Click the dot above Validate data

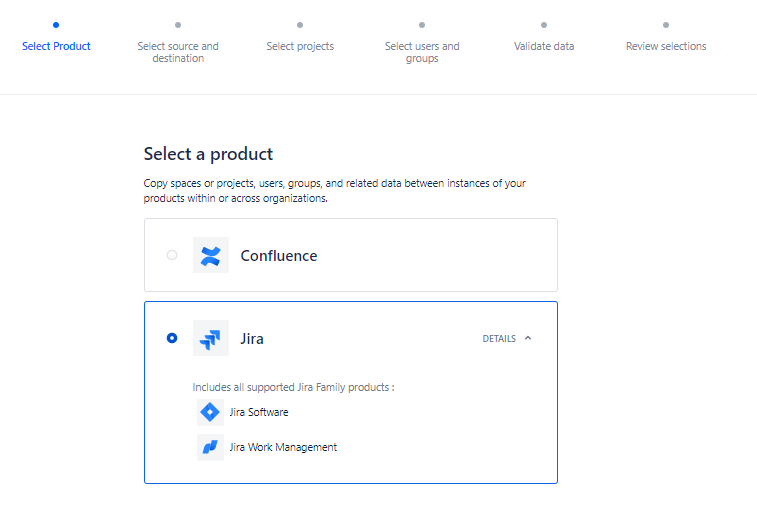pos(544,25)
